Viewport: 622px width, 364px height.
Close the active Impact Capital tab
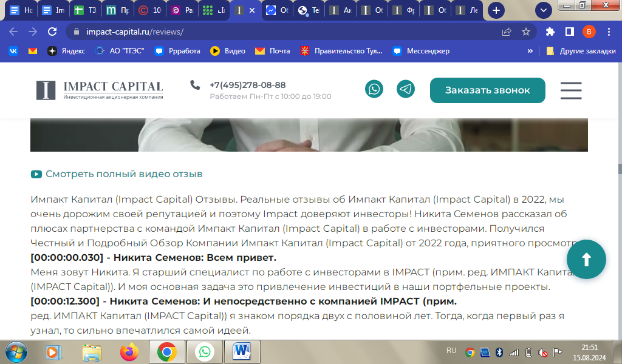pyautogui.click(x=252, y=10)
